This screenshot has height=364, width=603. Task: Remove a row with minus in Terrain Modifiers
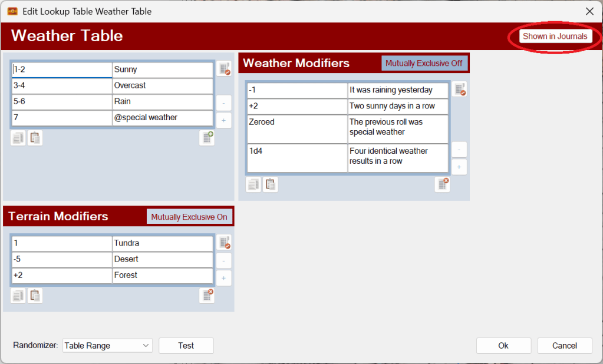pos(223,260)
